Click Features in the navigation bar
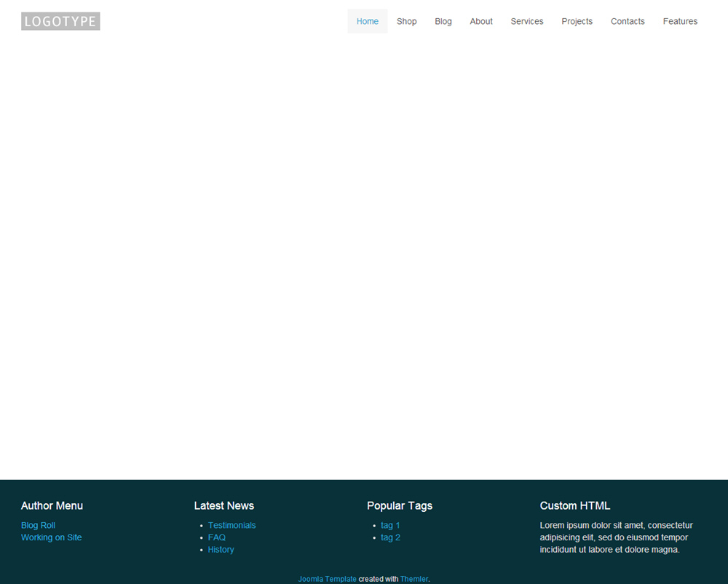 680,21
